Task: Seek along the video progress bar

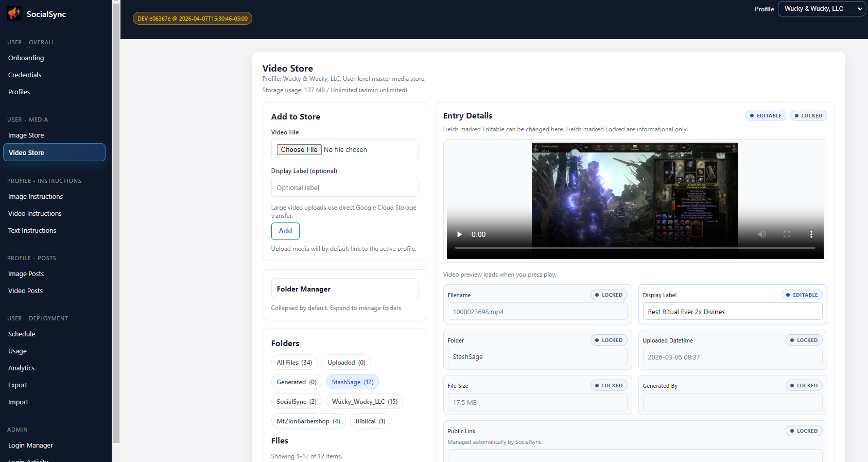Action: 634,248
